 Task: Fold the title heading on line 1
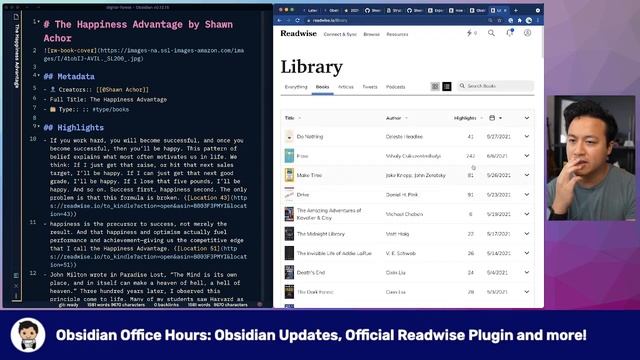point(39,21)
